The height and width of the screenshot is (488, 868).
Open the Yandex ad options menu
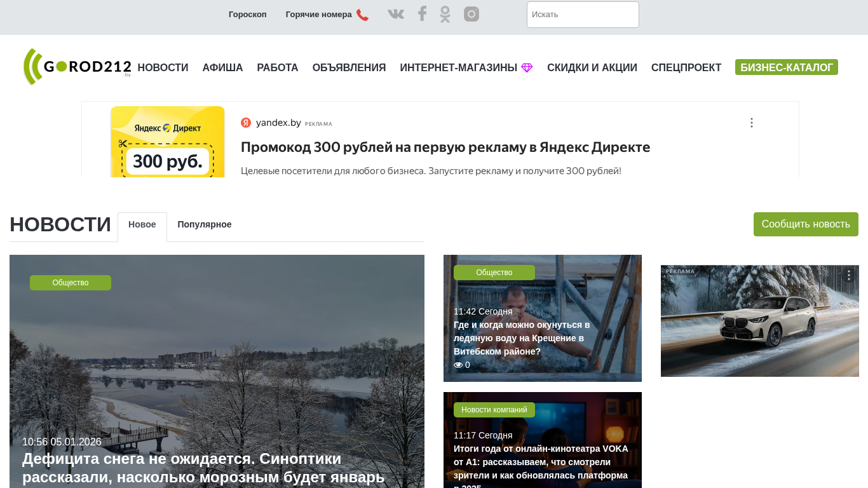click(751, 123)
